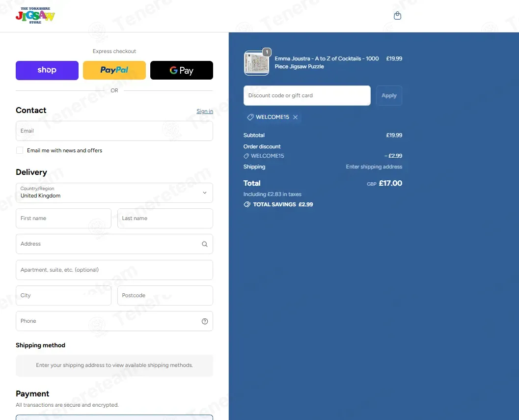Click the 'Enter shipping address' text
This screenshot has height=420, width=519.
click(x=374, y=167)
